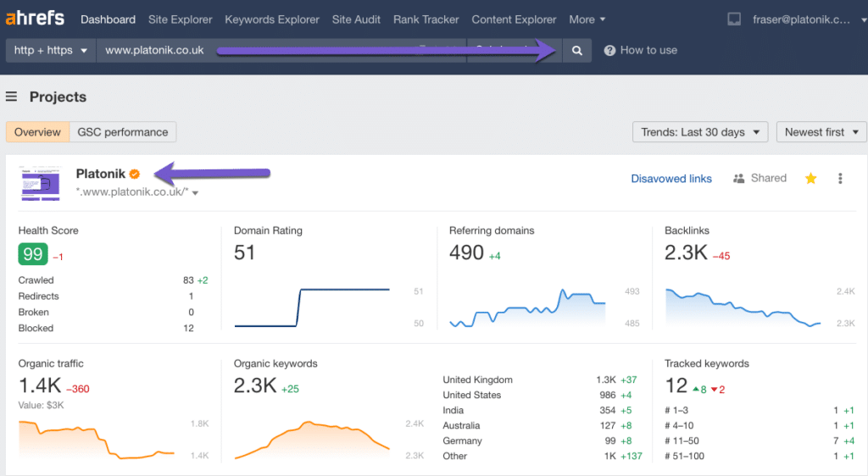Open the Trends: Last 30 days dropdown
868x476 pixels.
click(x=699, y=132)
